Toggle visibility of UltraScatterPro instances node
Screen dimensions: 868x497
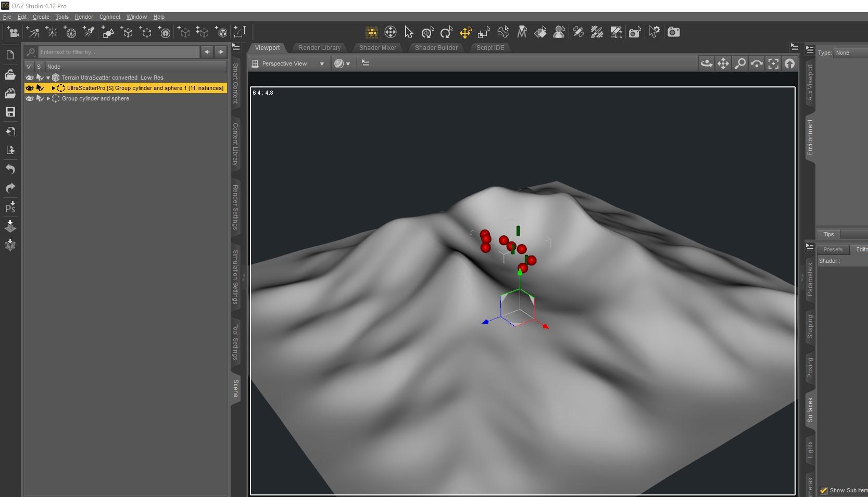(x=30, y=88)
